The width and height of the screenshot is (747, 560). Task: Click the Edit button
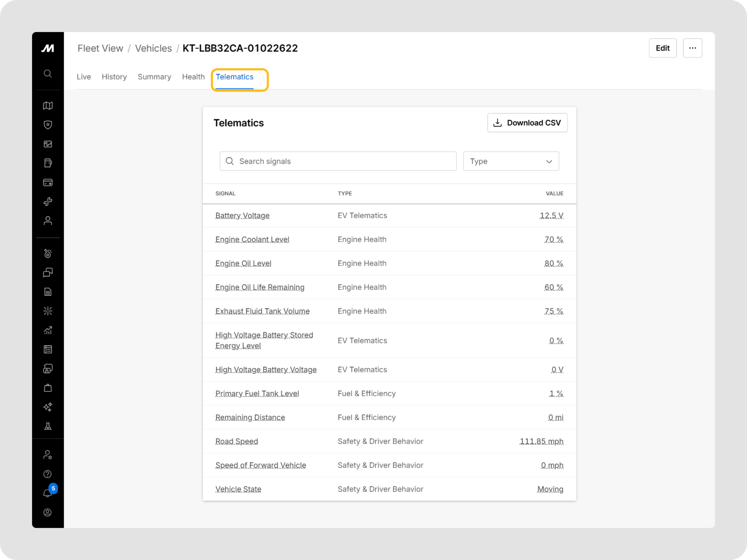point(662,48)
